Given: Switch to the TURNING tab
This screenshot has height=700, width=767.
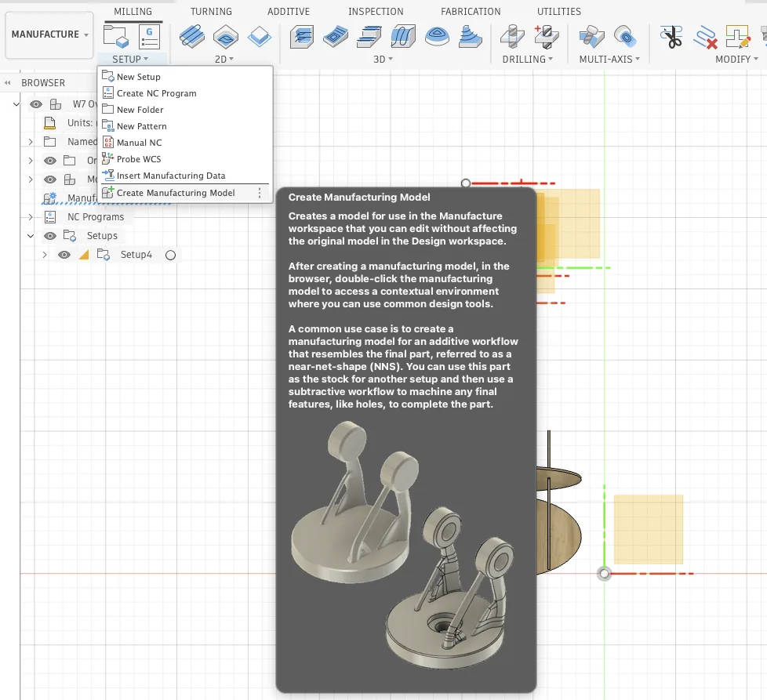Looking at the screenshot, I should click(x=211, y=12).
